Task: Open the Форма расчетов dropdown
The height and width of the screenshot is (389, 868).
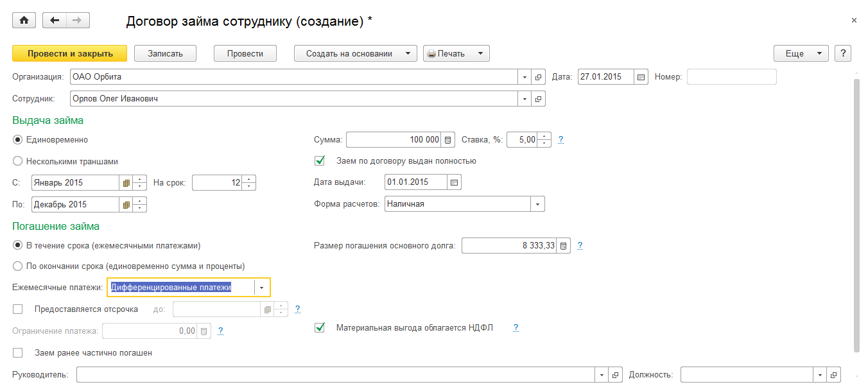Action: click(537, 204)
